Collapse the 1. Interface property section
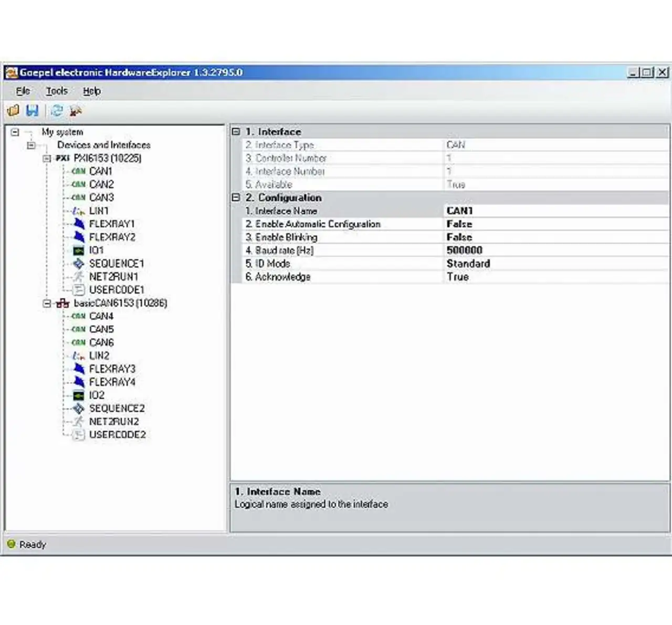The image size is (672, 625). pos(236,132)
